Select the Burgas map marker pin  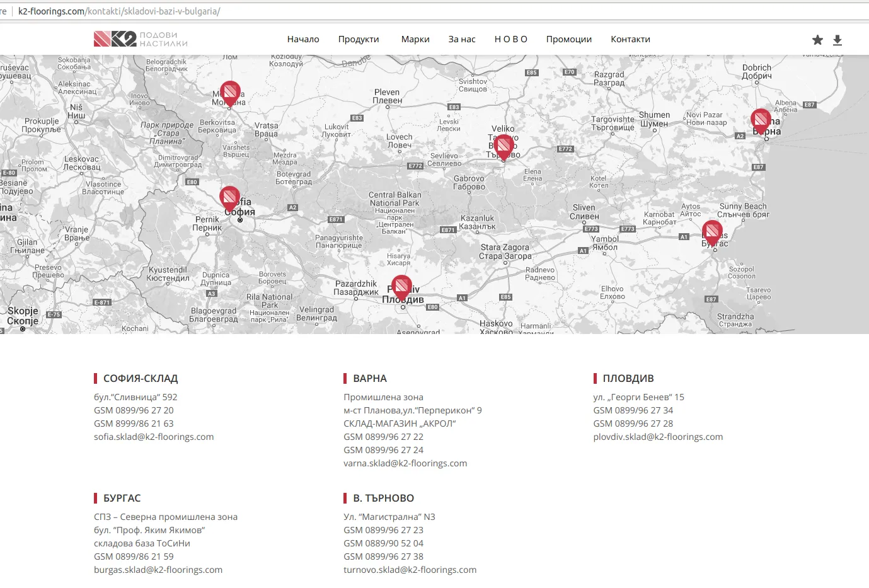click(x=712, y=233)
